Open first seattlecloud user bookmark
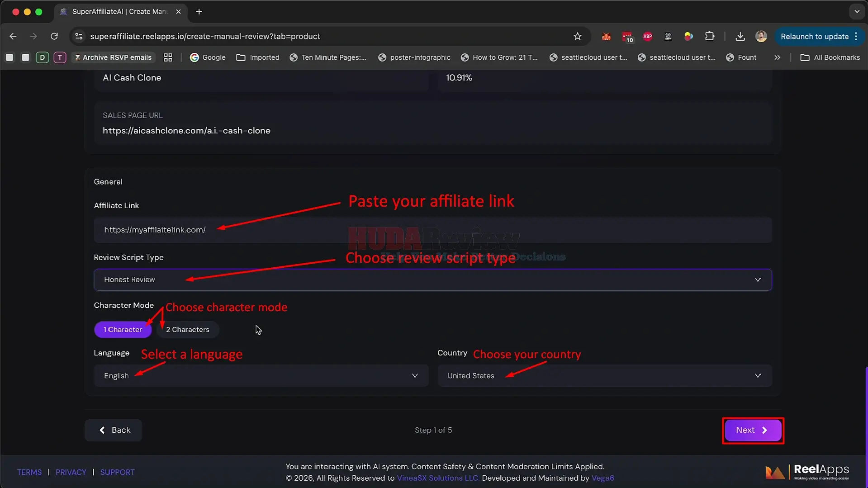The width and height of the screenshot is (868, 488). pos(588,57)
